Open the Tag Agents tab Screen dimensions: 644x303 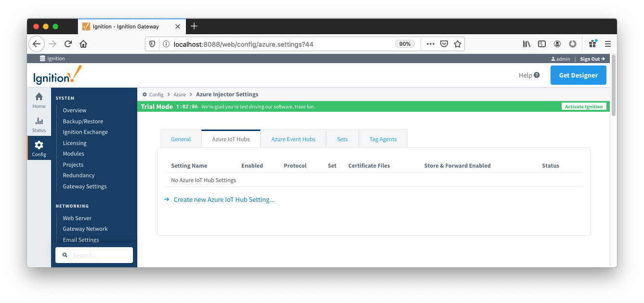click(383, 139)
